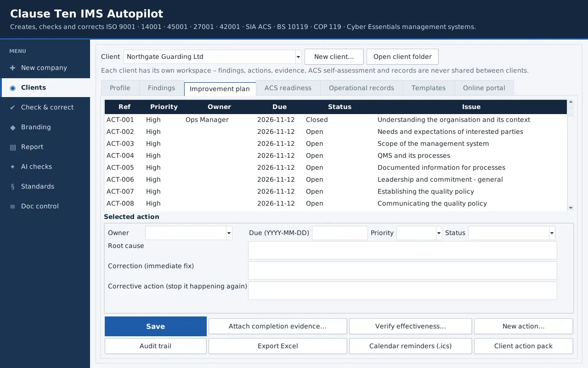This screenshot has height=368, width=588.
Task: Click the checkmark icon for Check & correct
Action: coord(12,107)
